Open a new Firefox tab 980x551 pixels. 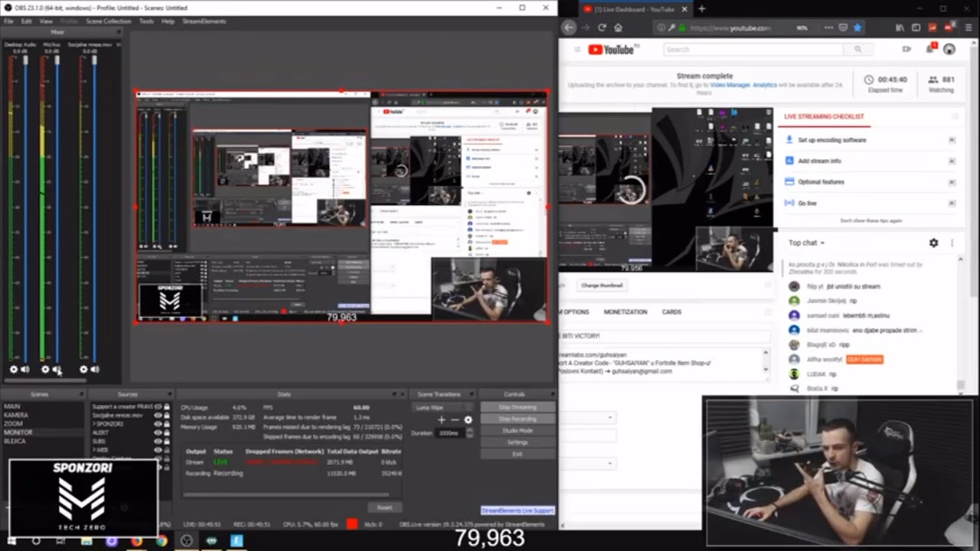(x=701, y=8)
